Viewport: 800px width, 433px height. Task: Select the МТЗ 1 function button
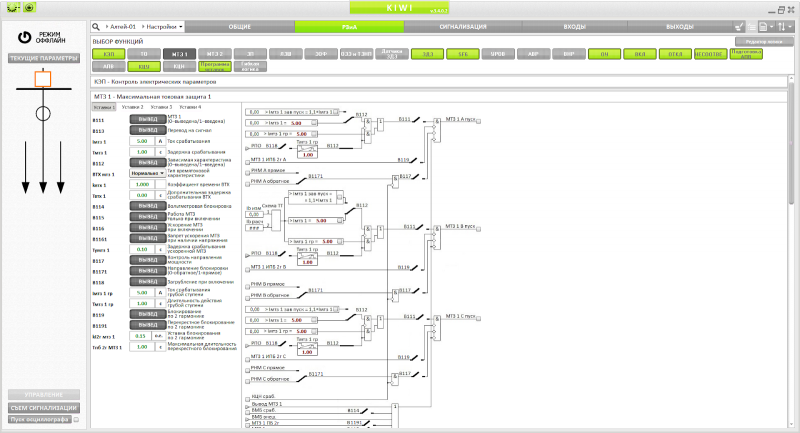(x=180, y=54)
